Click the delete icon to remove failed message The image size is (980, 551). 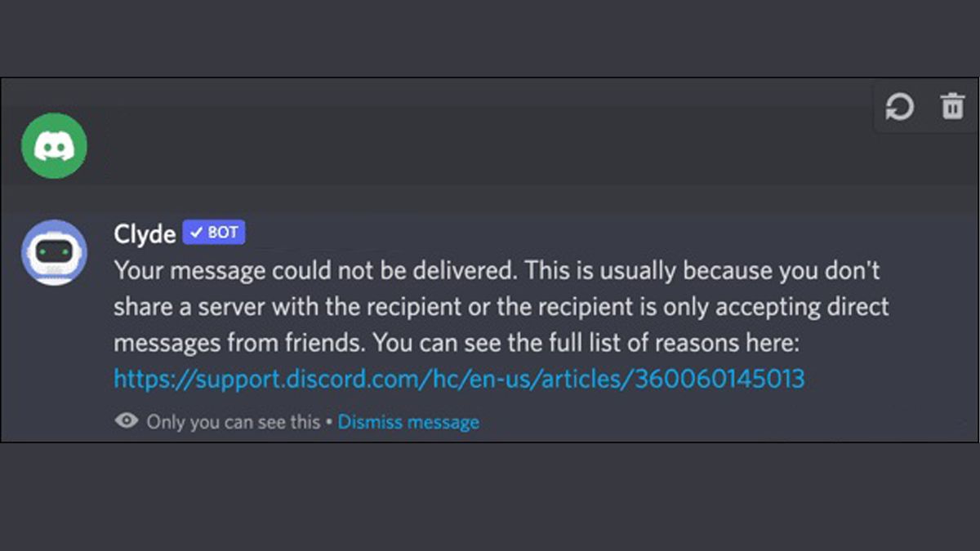[951, 107]
